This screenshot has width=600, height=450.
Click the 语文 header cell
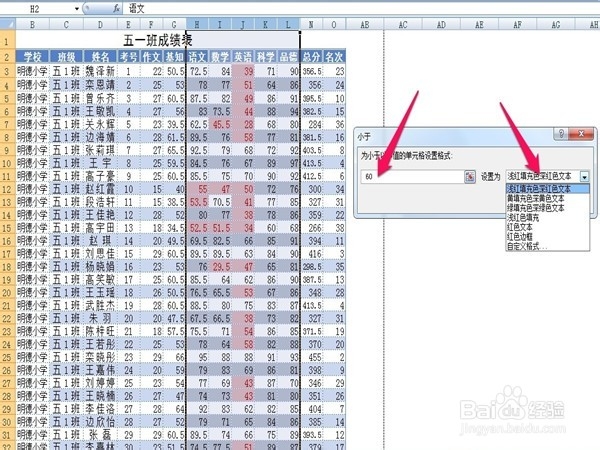pyautogui.click(x=197, y=57)
